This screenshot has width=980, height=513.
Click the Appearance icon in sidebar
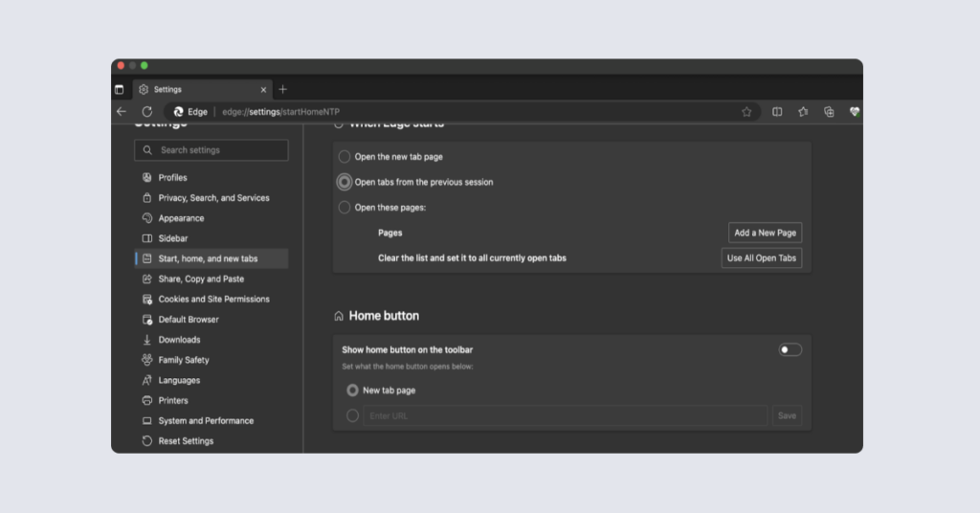point(146,218)
